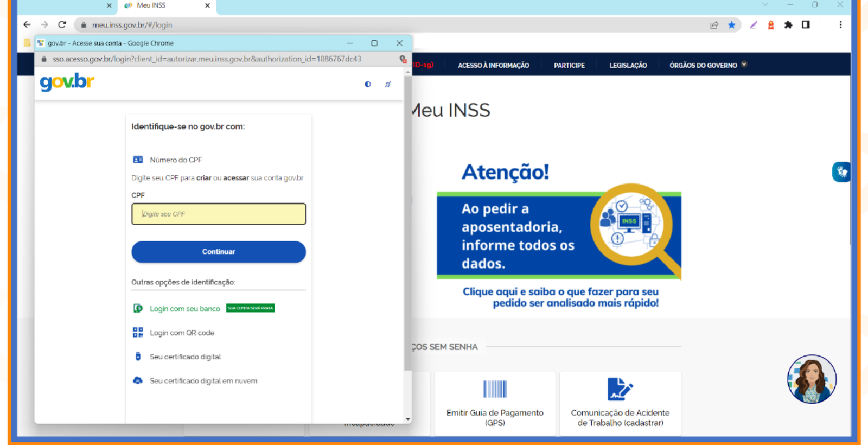Minimize the gov.br popup window
868x445 pixels.
pyautogui.click(x=350, y=43)
